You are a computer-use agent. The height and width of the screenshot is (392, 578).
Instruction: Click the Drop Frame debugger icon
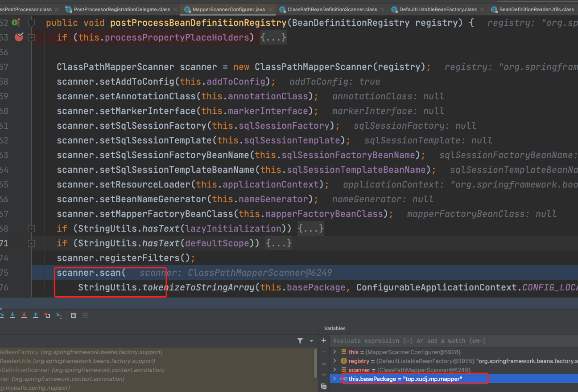pyautogui.click(x=47, y=315)
